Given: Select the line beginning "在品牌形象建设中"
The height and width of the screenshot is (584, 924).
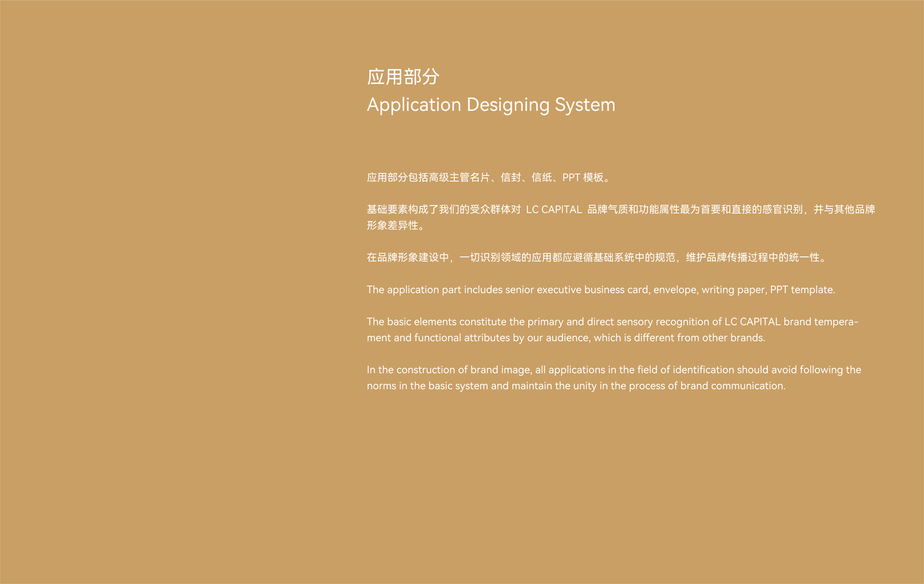Looking at the screenshot, I should coord(598,257).
